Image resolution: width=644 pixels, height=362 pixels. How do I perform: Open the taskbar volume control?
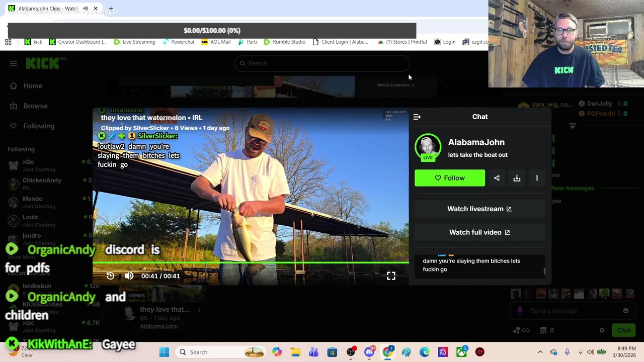pyautogui.click(x=590, y=352)
